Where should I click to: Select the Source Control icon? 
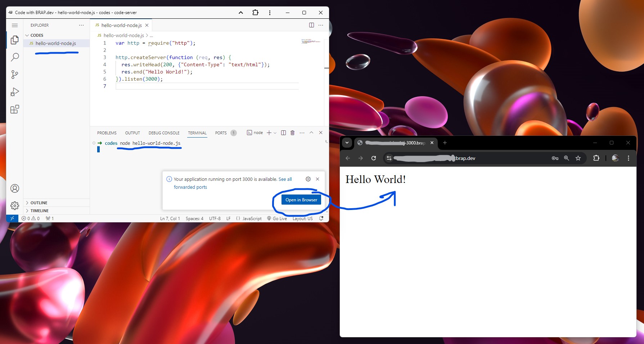tap(15, 75)
